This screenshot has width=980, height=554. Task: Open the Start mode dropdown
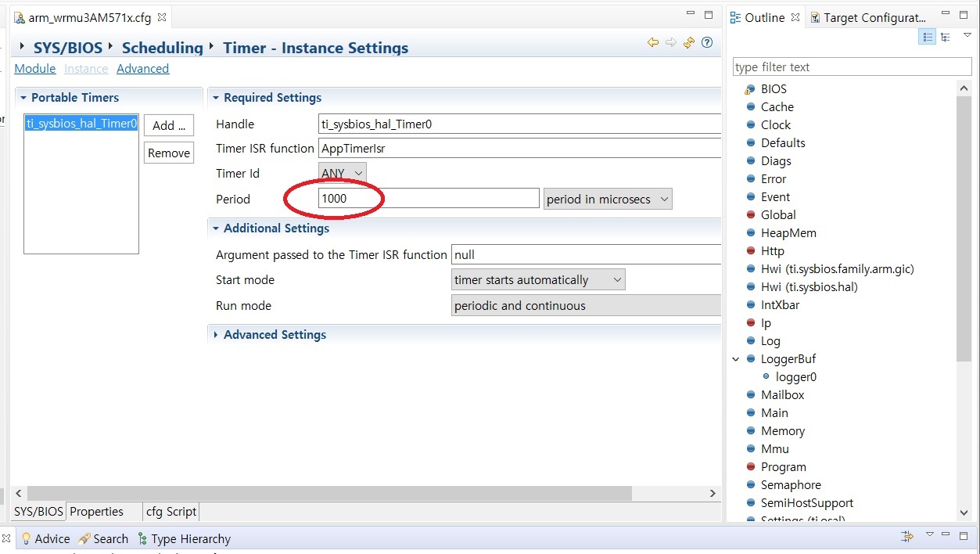[539, 280]
